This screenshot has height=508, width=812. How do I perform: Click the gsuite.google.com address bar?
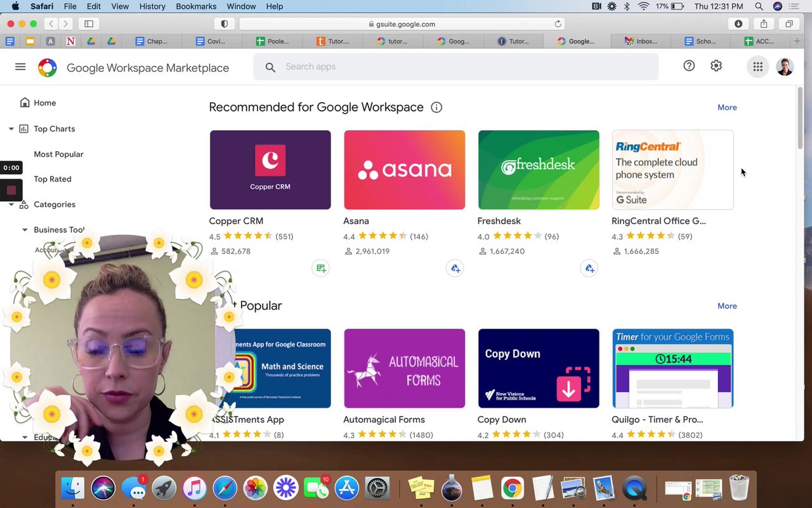click(x=401, y=24)
